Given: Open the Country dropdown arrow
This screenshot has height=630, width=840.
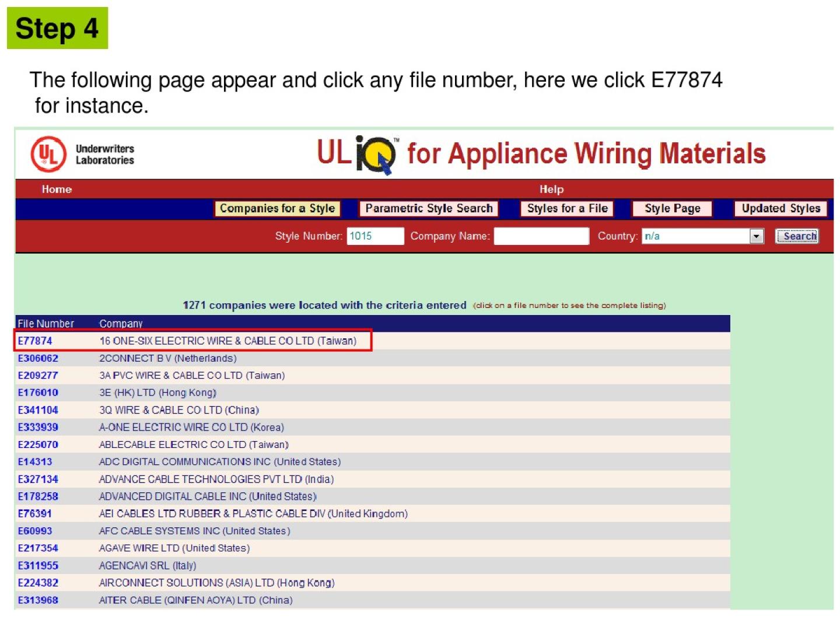Looking at the screenshot, I should click(x=757, y=236).
